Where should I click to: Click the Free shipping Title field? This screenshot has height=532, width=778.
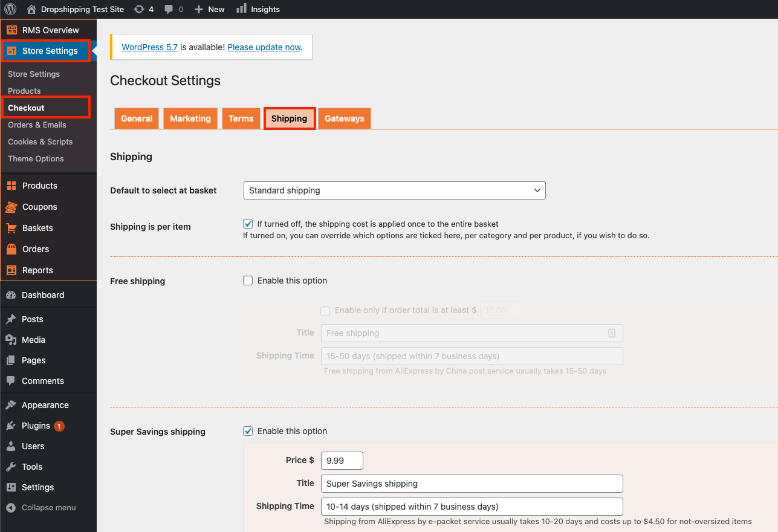click(x=472, y=333)
